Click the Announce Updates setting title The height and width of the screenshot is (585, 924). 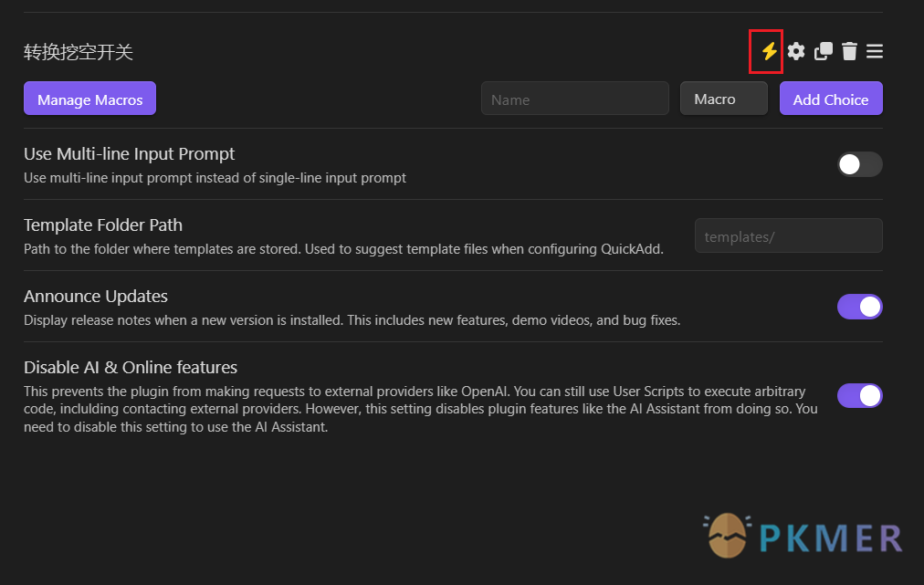(96, 296)
